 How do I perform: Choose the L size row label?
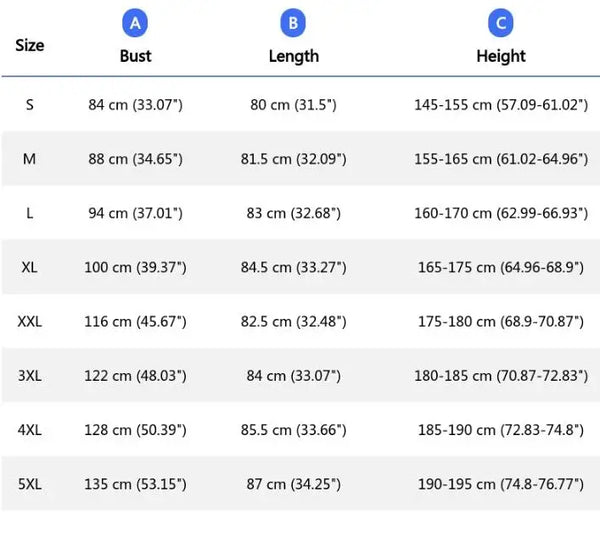(29, 213)
